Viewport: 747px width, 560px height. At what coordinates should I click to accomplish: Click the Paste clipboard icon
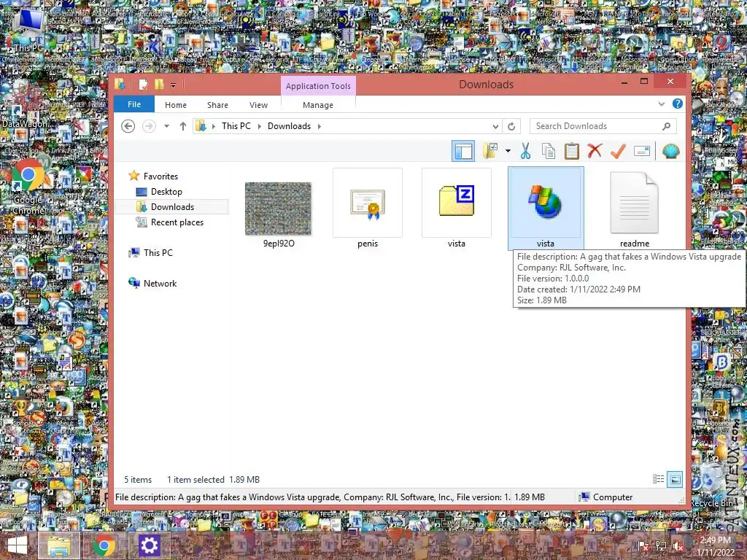pos(572,152)
